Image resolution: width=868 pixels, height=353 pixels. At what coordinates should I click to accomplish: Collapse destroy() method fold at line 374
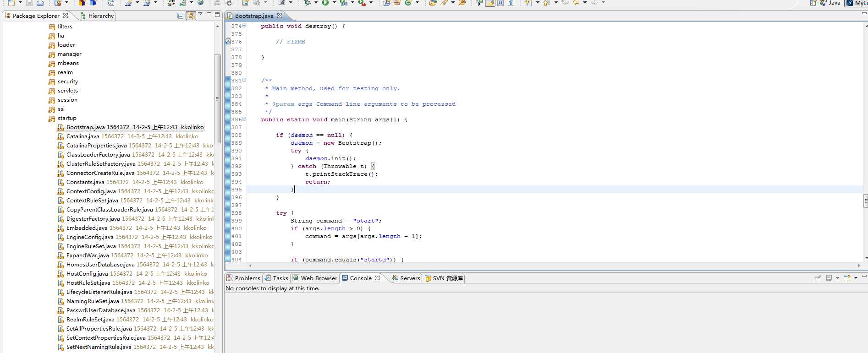[x=244, y=26]
